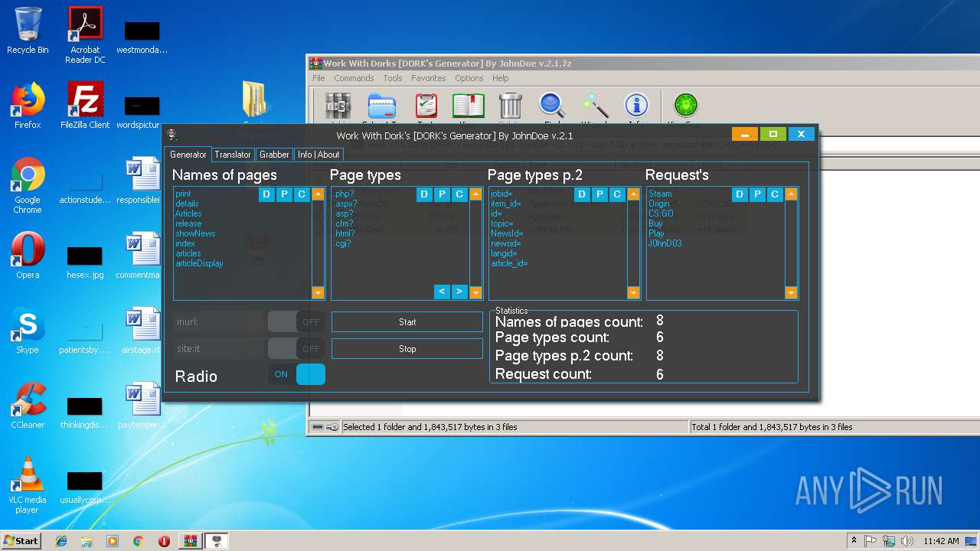Click the View book icon in WinRAR toolbar

pyautogui.click(x=468, y=106)
